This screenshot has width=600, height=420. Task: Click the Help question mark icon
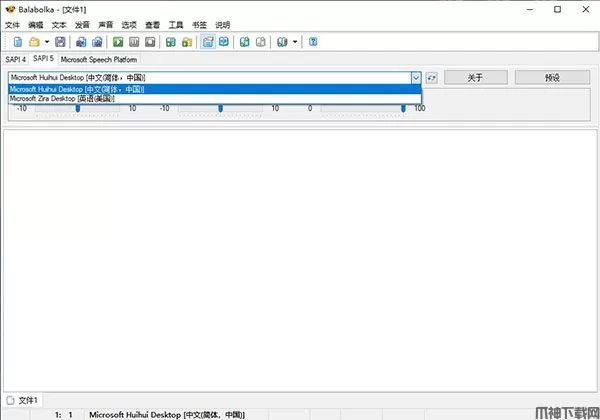[313, 42]
